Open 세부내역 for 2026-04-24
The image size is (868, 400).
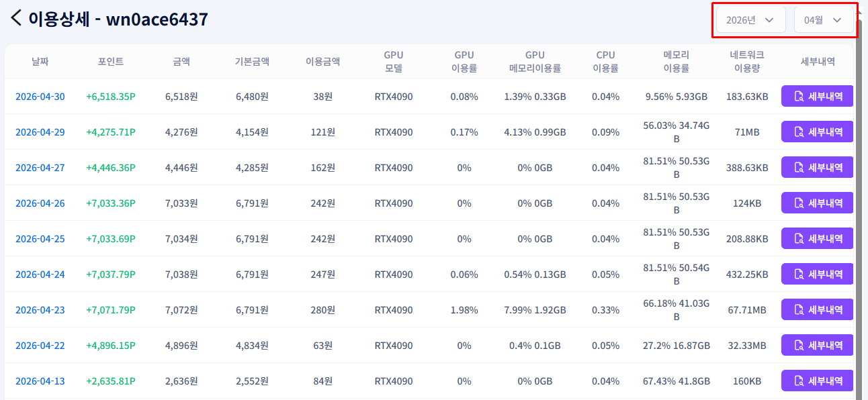[x=817, y=274]
